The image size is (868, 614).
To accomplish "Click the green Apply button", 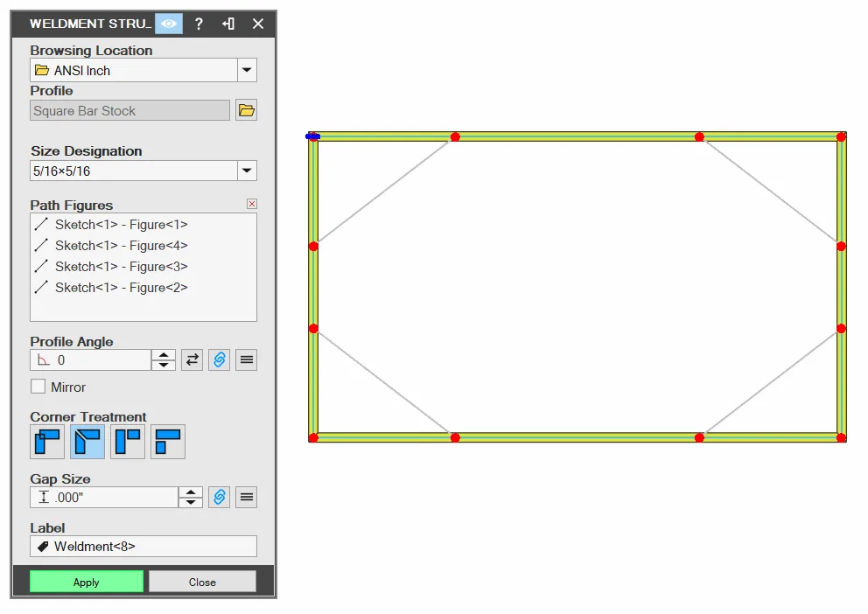I will (x=87, y=582).
